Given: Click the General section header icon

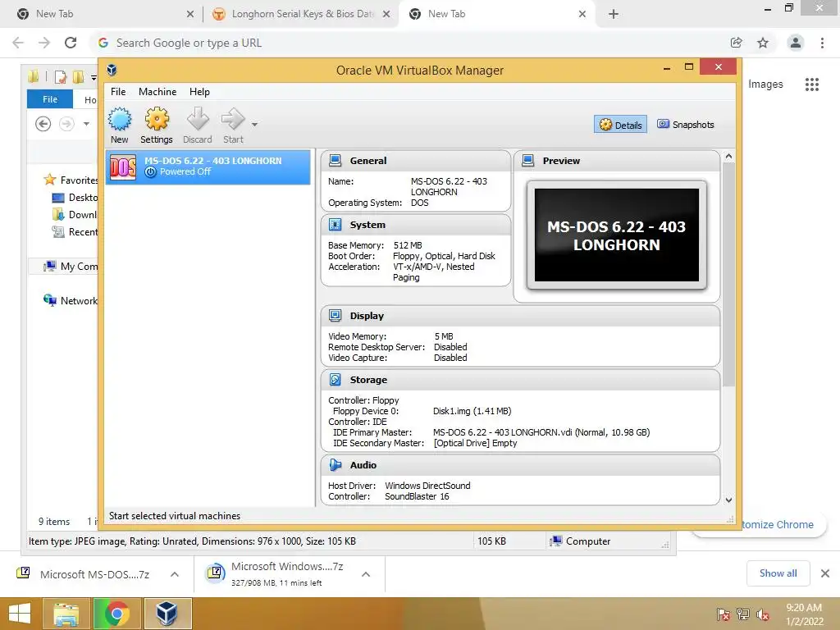Looking at the screenshot, I should click(336, 160).
